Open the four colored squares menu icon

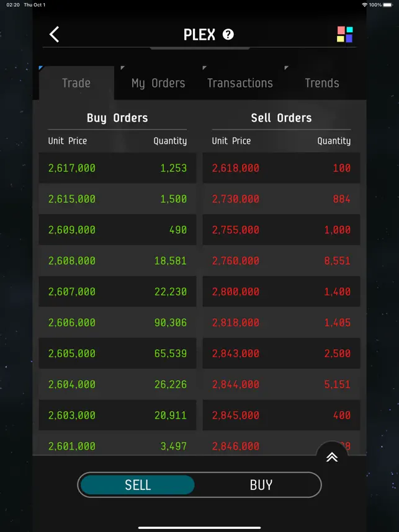[x=344, y=34]
